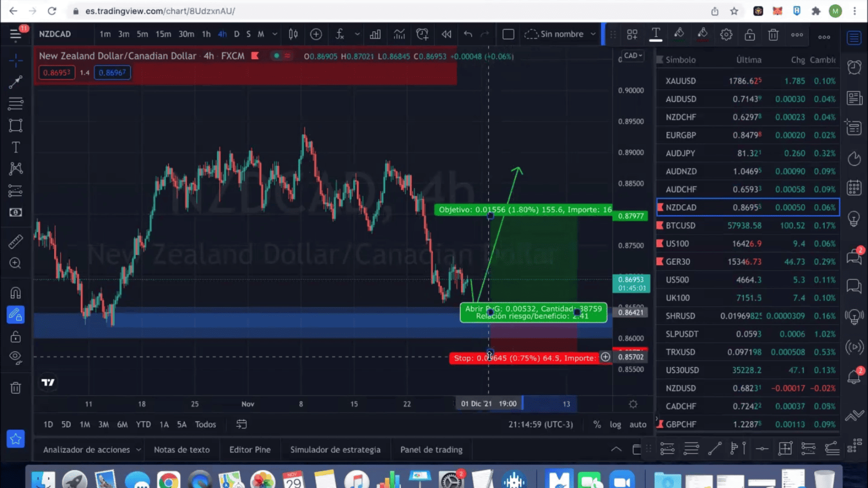
Task: Open the patterns drawing tool
Action: (x=15, y=169)
